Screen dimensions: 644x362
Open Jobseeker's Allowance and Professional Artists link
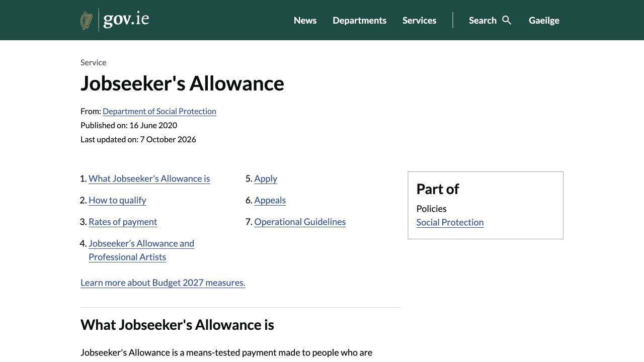tap(141, 250)
